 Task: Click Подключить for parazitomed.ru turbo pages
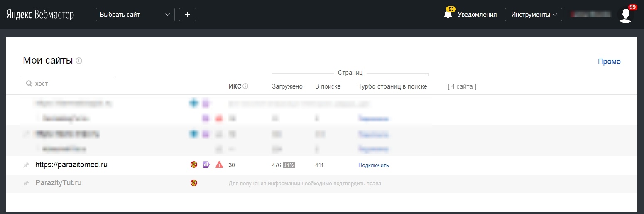(x=374, y=165)
